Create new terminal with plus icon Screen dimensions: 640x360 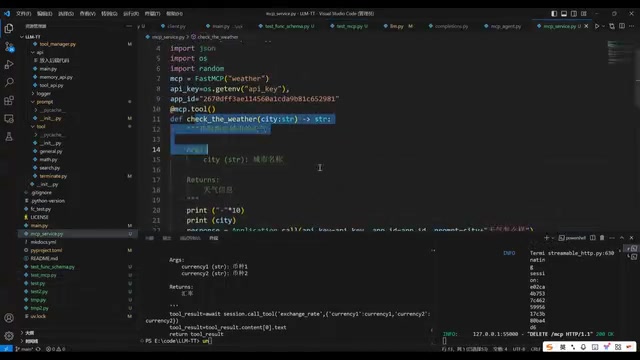point(546,238)
